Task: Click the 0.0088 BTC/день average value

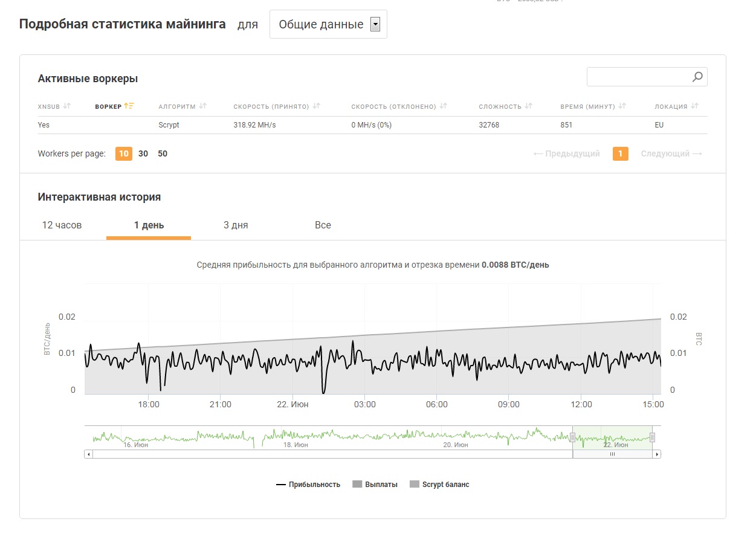Action: click(515, 265)
